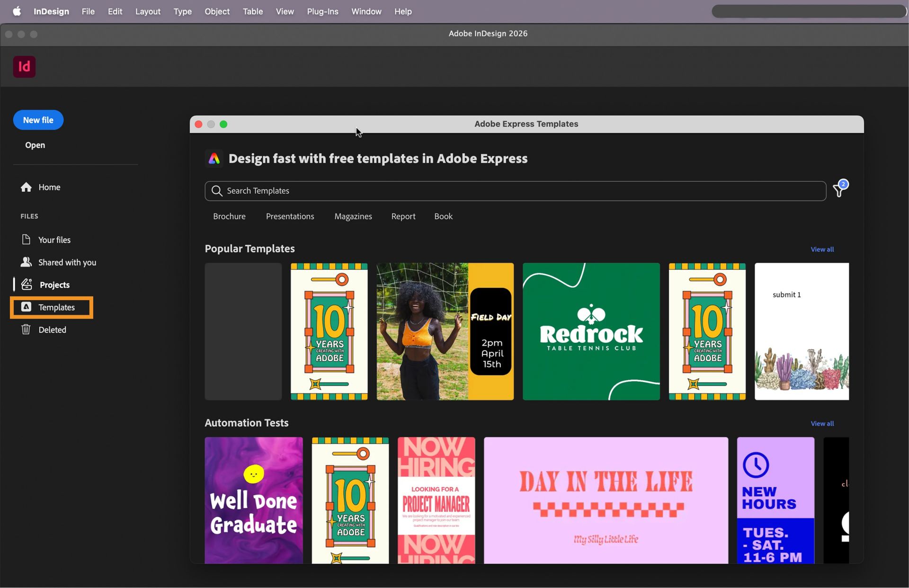Open the Object menu
The height and width of the screenshot is (588, 909).
click(217, 11)
